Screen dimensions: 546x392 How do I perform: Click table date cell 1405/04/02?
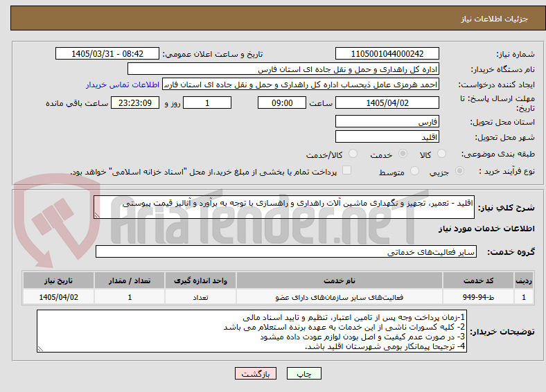pyautogui.click(x=58, y=297)
